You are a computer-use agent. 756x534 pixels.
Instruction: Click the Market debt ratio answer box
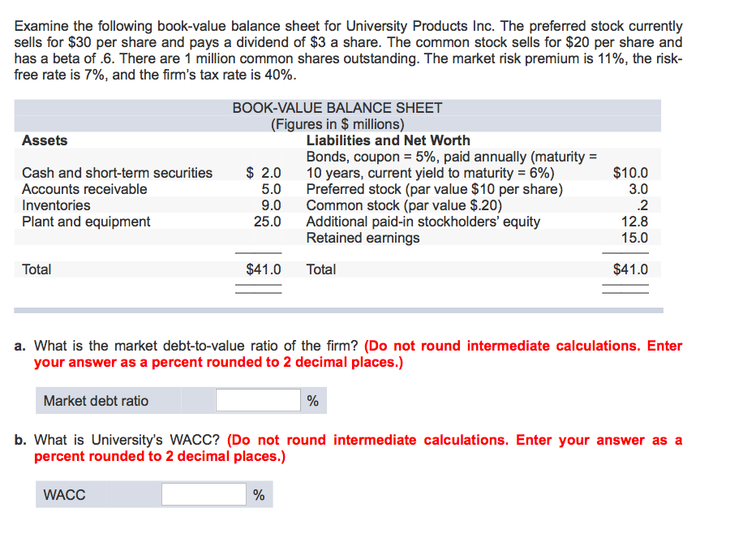[258, 400]
